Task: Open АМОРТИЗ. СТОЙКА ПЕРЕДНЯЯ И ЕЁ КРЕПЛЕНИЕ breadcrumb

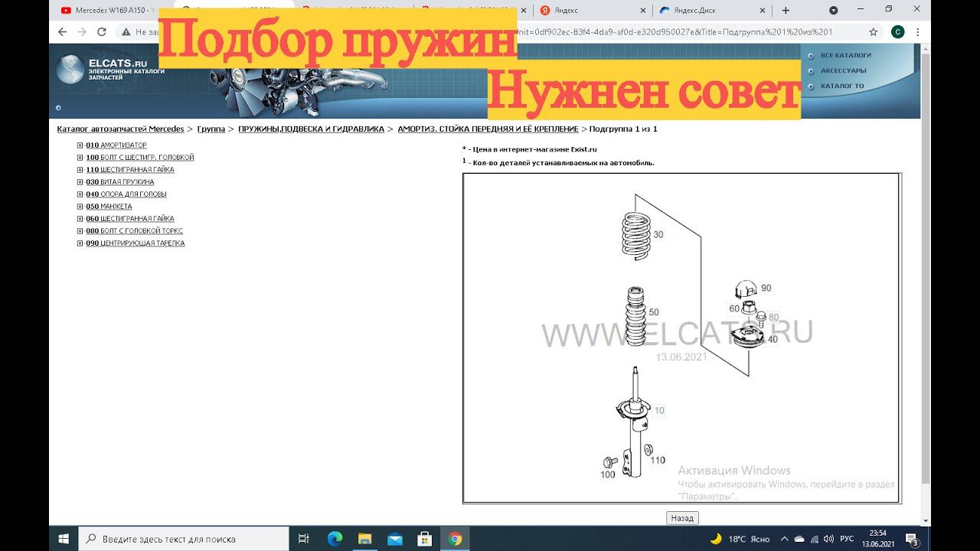Action: click(488, 129)
